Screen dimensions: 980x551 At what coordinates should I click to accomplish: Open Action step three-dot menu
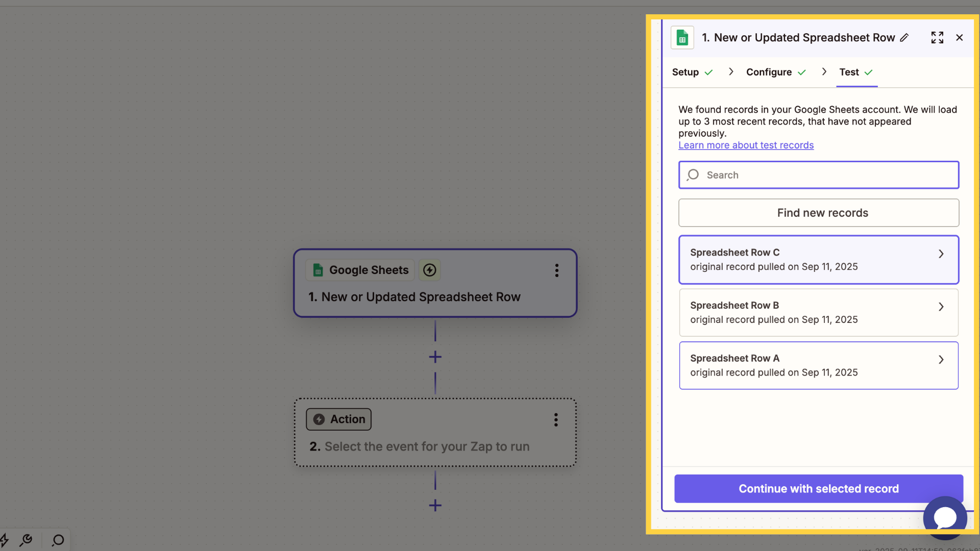point(556,420)
